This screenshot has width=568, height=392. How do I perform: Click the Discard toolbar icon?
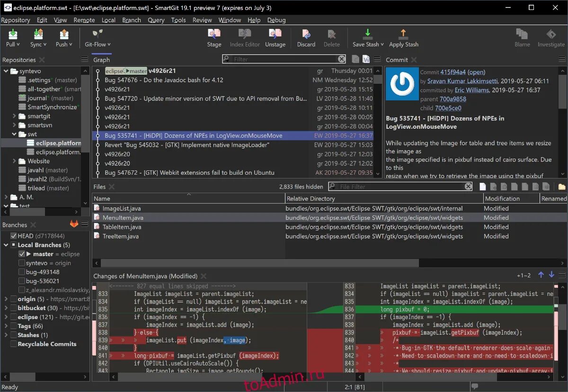tap(306, 34)
